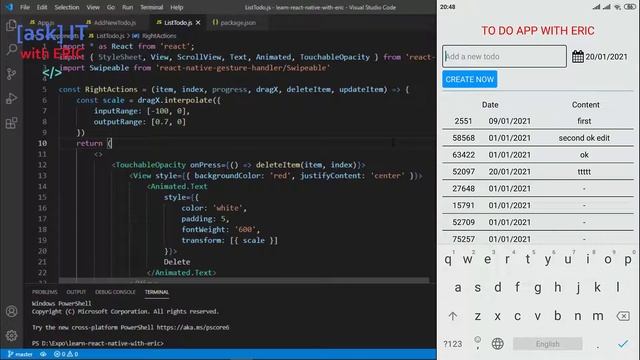Click ListTodo.js in the breadcrumb path

pyautogui.click(x=110, y=36)
